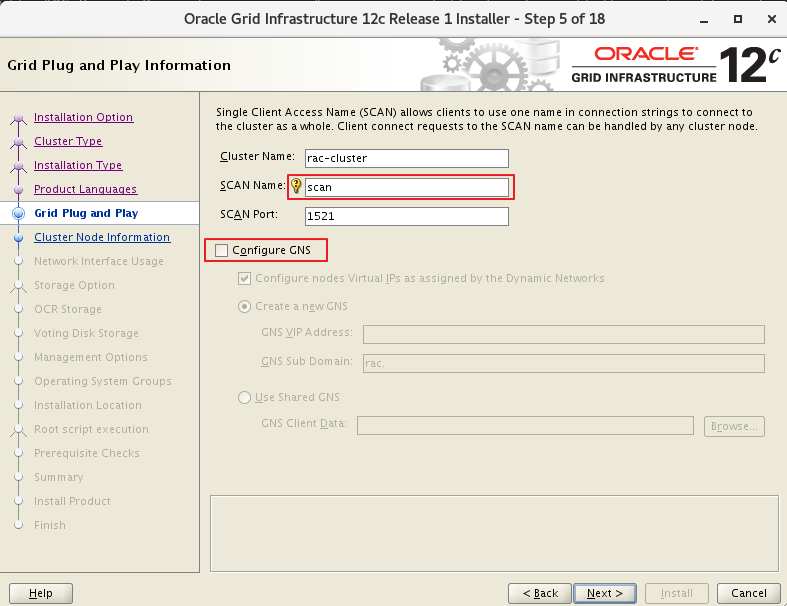Maximize the installer window
787x606 pixels.
coord(738,19)
